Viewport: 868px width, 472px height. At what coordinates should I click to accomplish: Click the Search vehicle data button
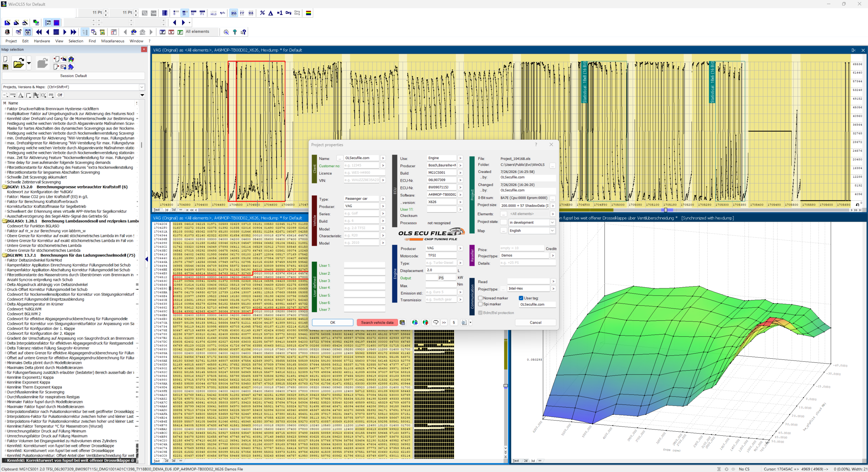point(377,322)
